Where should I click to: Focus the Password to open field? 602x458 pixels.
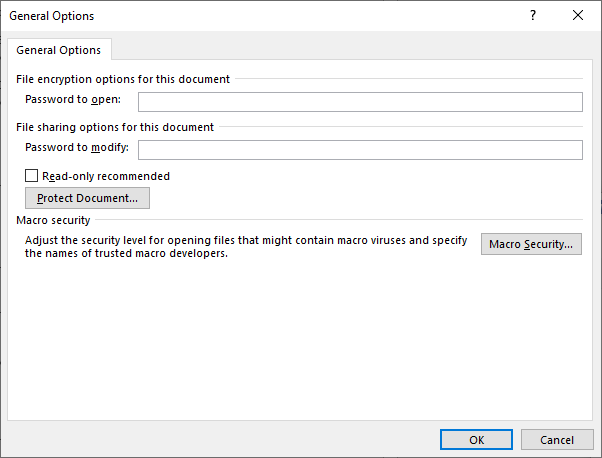(360, 102)
